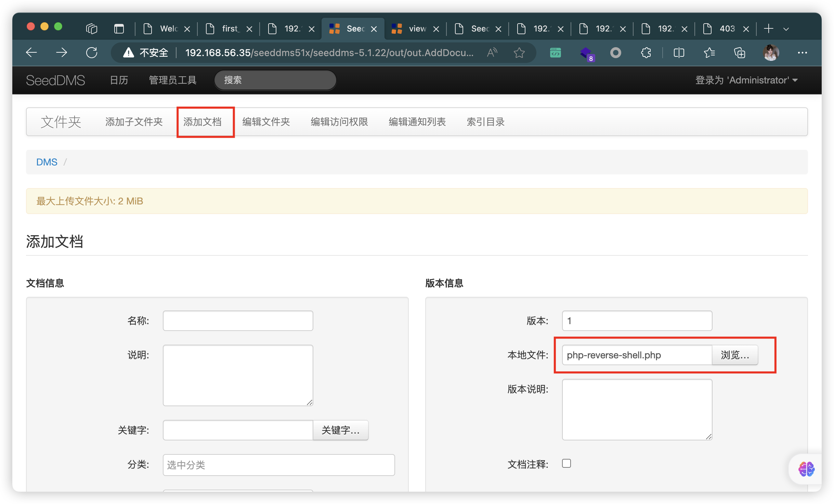Go back to the previous page
This screenshot has height=504, width=834.
(x=31, y=53)
